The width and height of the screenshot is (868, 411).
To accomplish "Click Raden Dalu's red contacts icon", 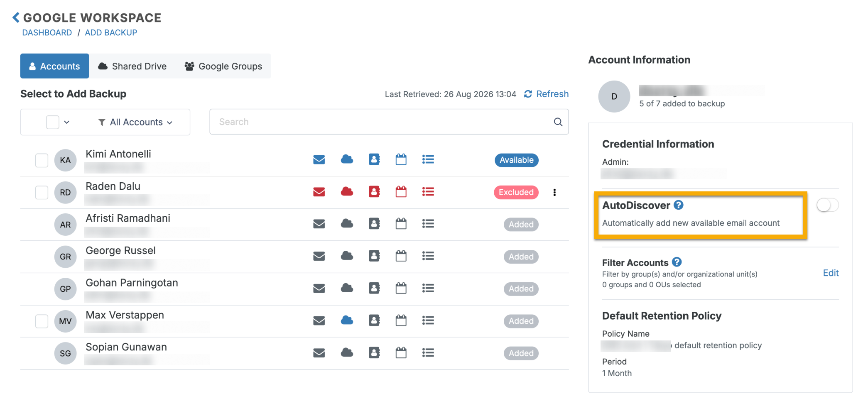I will click(374, 191).
